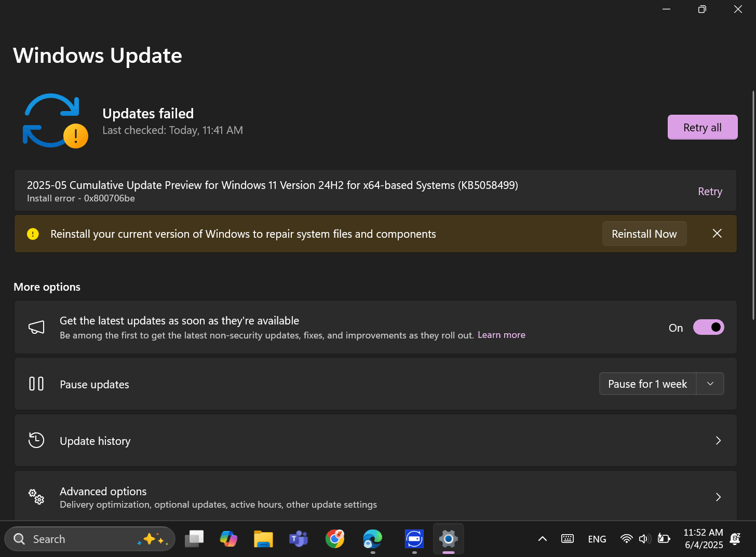Open the blue remote app taskbar icon
Viewport: 756px width, 557px height.
(x=414, y=539)
